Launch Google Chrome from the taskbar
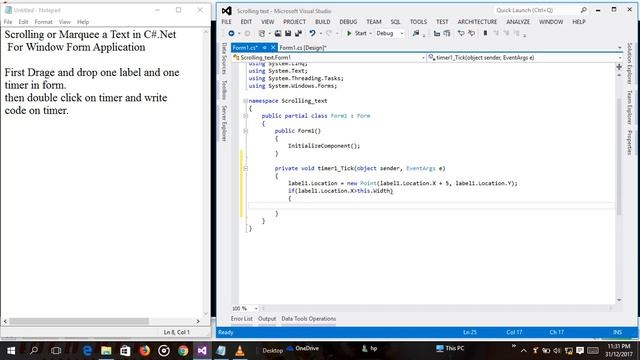This screenshot has height=360, width=640. coord(183,351)
